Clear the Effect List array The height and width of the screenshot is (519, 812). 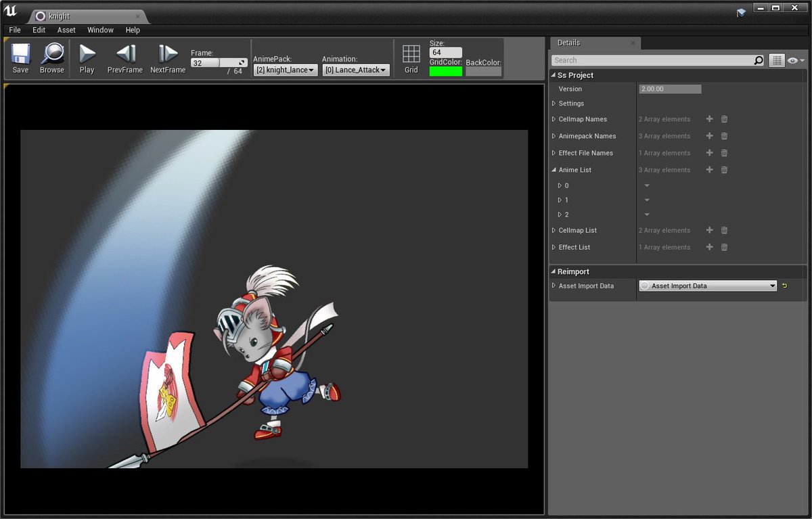[724, 247]
